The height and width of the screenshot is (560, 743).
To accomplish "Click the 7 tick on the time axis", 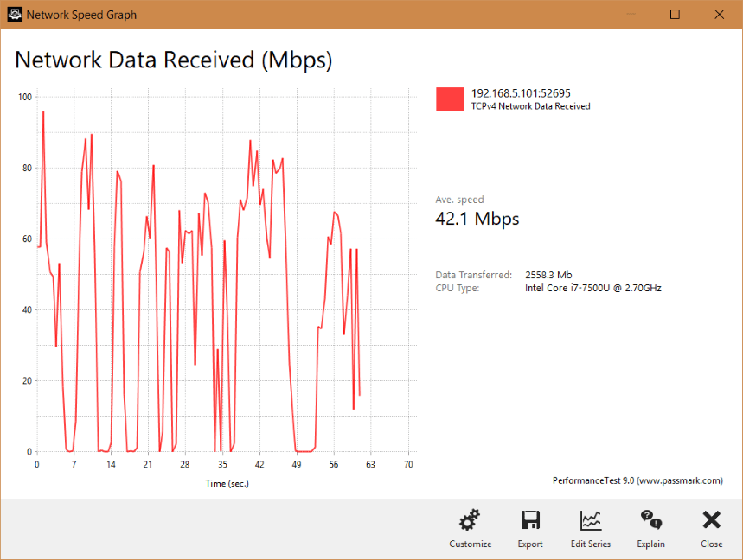I will click(74, 464).
